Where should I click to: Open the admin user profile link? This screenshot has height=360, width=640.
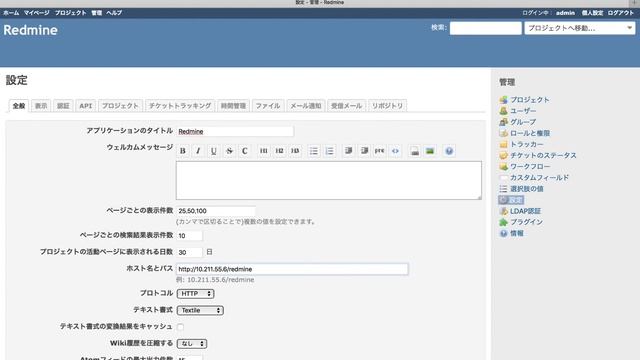coord(565,13)
